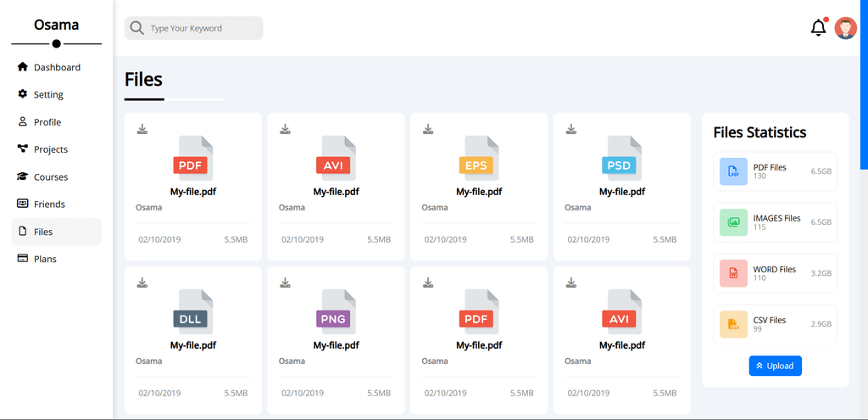Go to Projects in the sidebar

point(57,149)
